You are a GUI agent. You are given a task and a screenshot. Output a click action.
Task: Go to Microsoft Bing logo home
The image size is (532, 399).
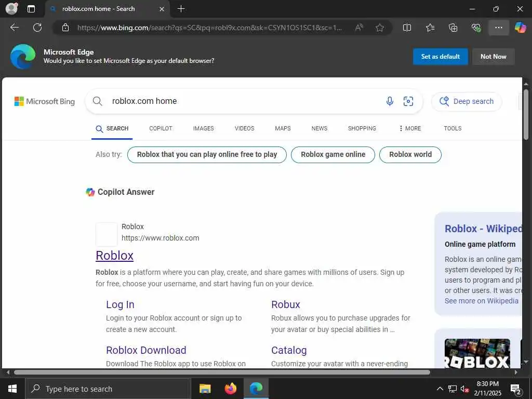click(45, 101)
